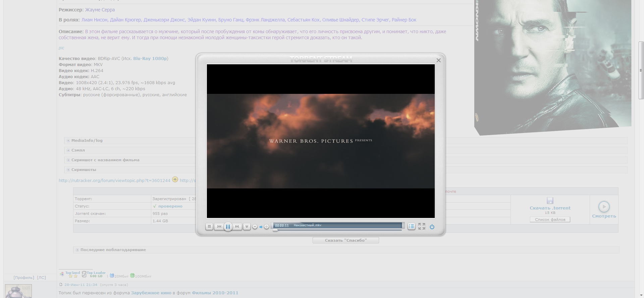The image size is (644, 298).
Task: Click the Top Loader 600 GB badge
Action: click(x=94, y=274)
